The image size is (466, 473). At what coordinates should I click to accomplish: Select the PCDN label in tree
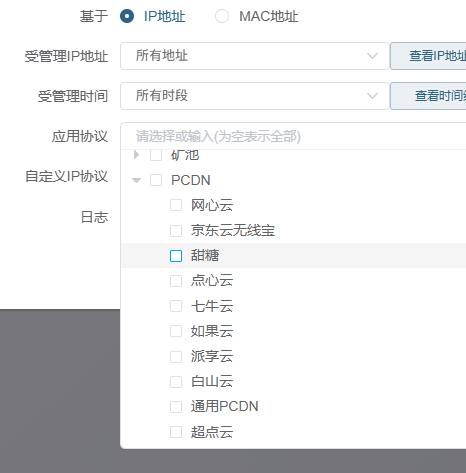tap(191, 180)
